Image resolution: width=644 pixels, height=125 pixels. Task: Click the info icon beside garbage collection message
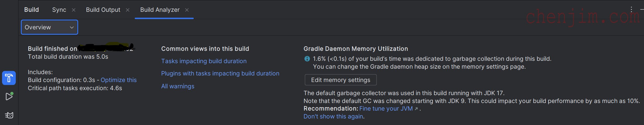coord(307,59)
